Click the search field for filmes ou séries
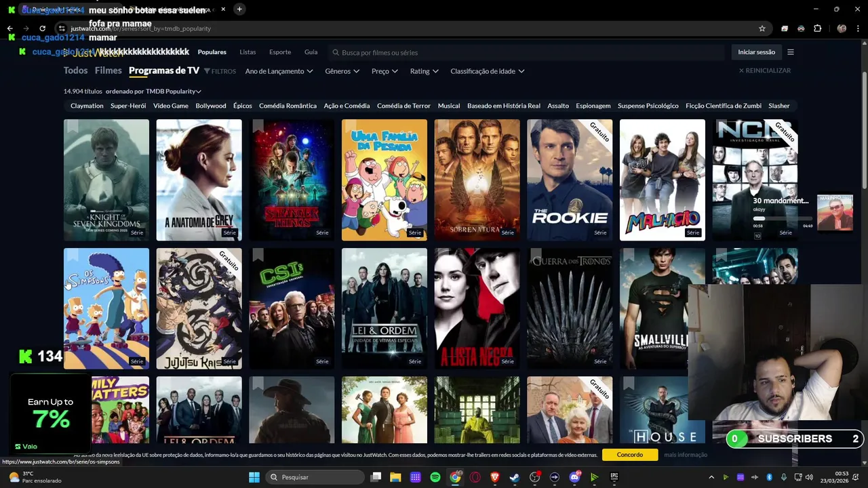868x488 pixels. pos(526,52)
